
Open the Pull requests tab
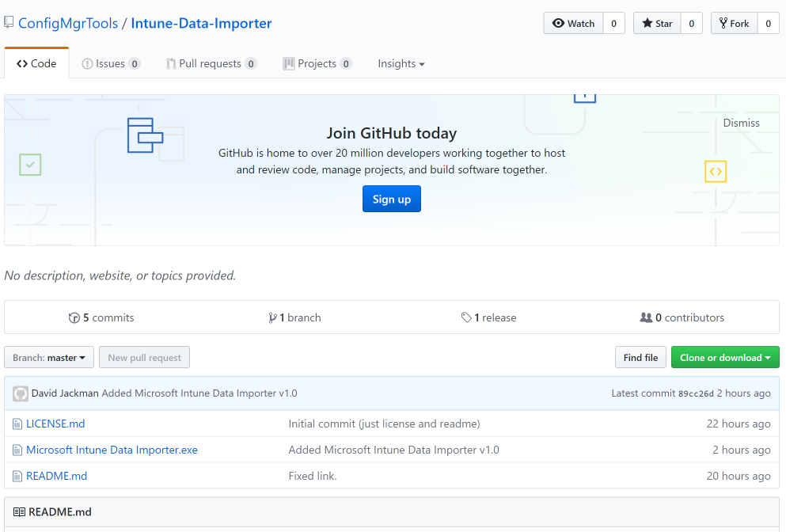coord(211,63)
